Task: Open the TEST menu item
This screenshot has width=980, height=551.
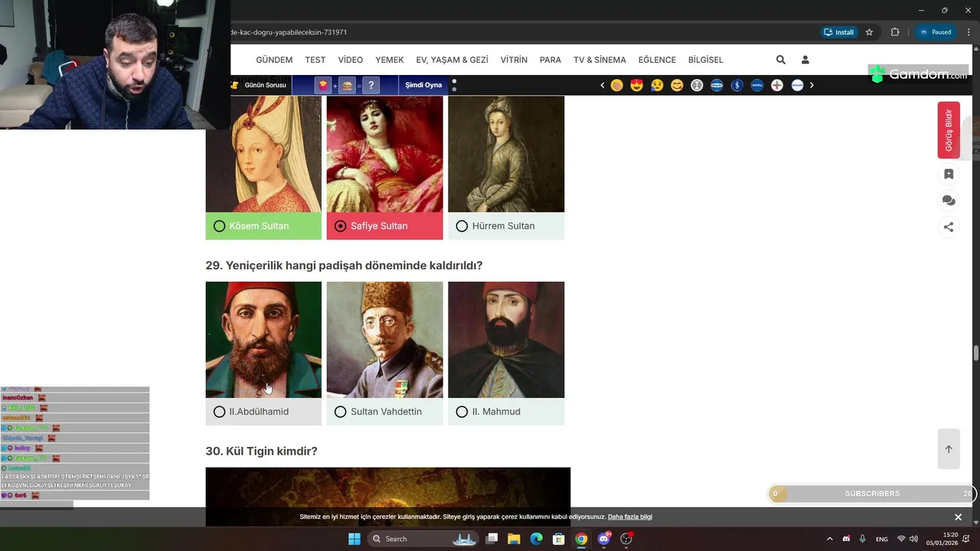Action: tap(315, 60)
